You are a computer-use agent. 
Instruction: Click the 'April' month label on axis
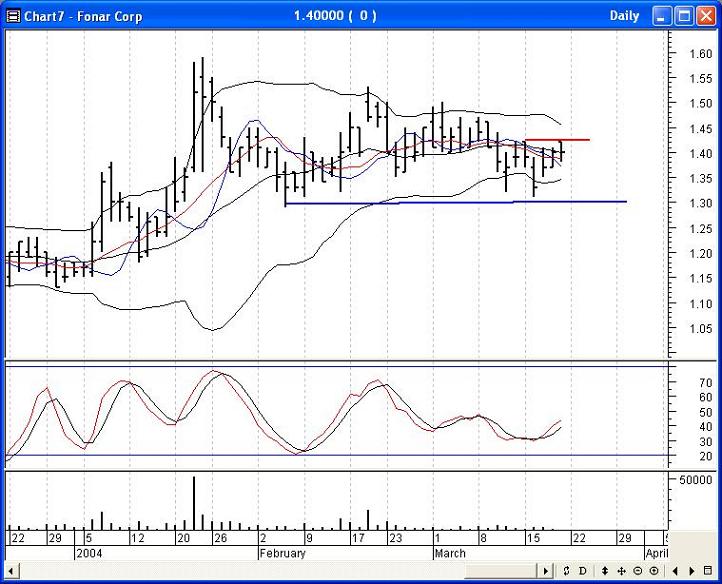(657, 553)
